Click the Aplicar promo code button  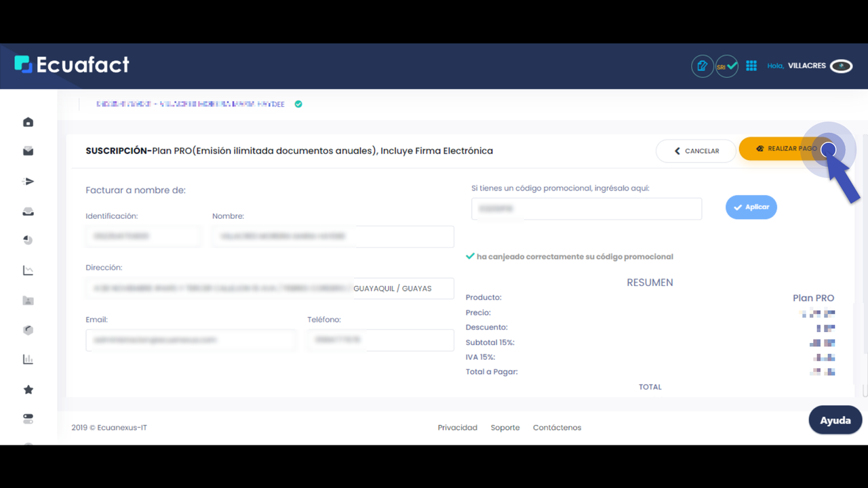[x=751, y=207]
